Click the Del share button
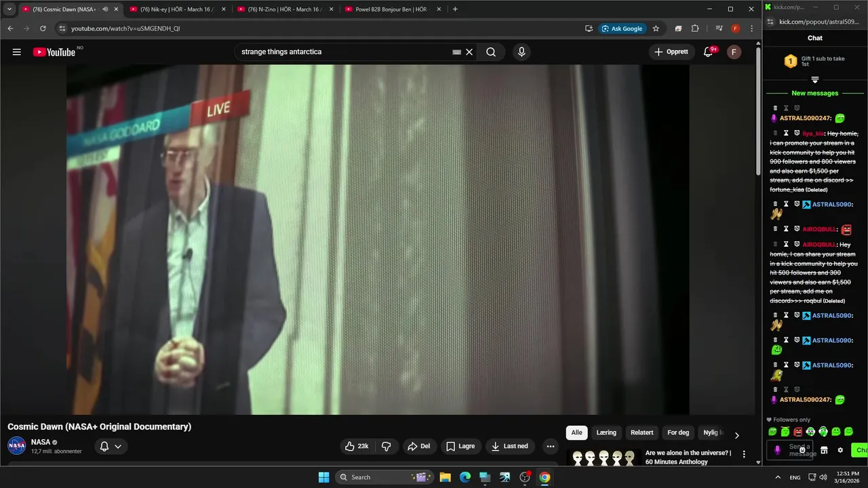The height and width of the screenshot is (488, 868). (x=418, y=446)
